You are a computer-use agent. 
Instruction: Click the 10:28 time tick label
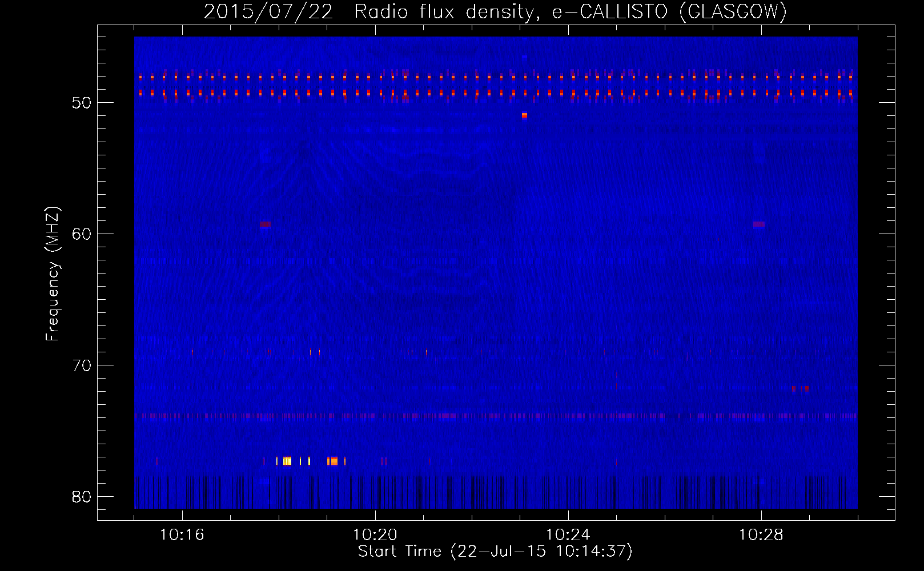(x=761, y=535)
